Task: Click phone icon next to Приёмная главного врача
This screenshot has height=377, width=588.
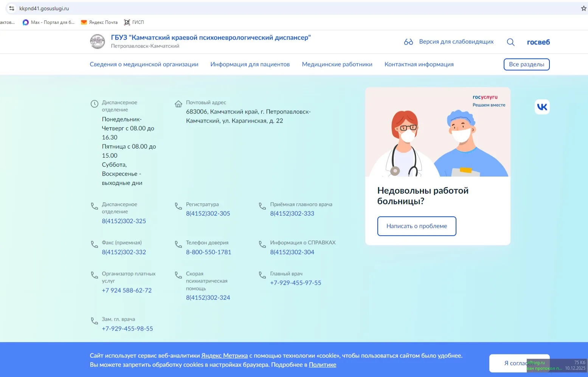Action: [262, 206]
